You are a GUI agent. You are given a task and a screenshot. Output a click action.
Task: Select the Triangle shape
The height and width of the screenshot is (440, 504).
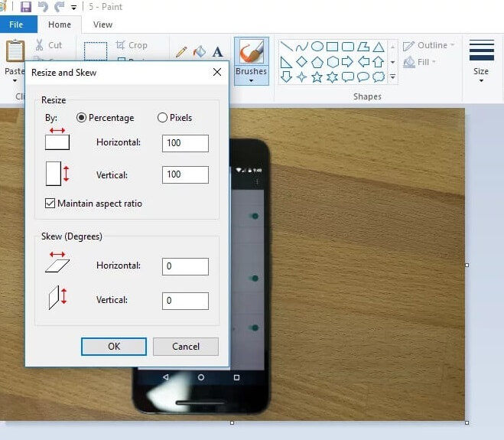tap(379, 47)
